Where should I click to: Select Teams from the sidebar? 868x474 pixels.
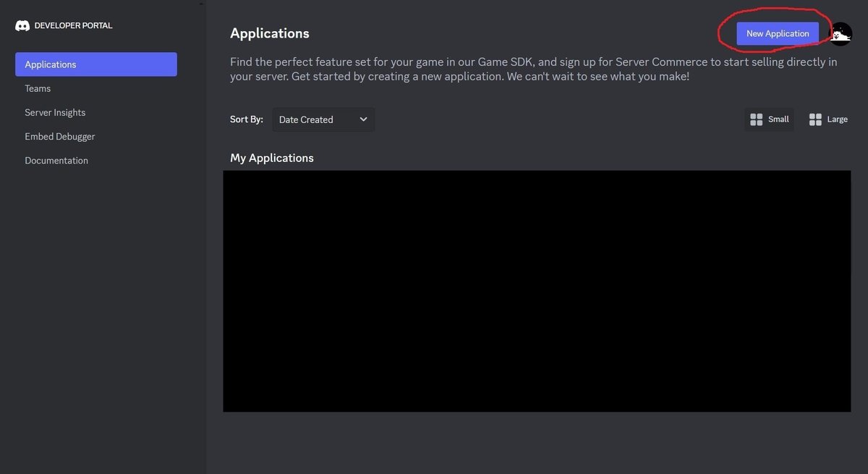(x=37, y=88)
